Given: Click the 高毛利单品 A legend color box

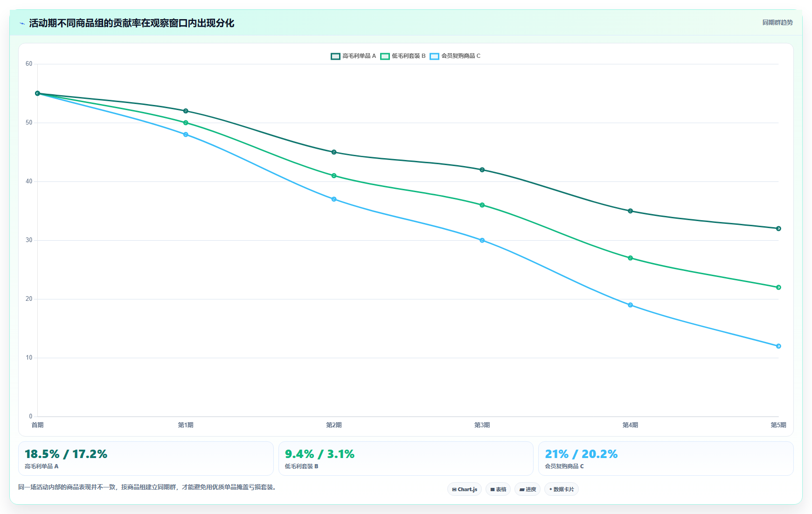Looking at the screenshot, I should pyautogui.click(x=335, y=56).
